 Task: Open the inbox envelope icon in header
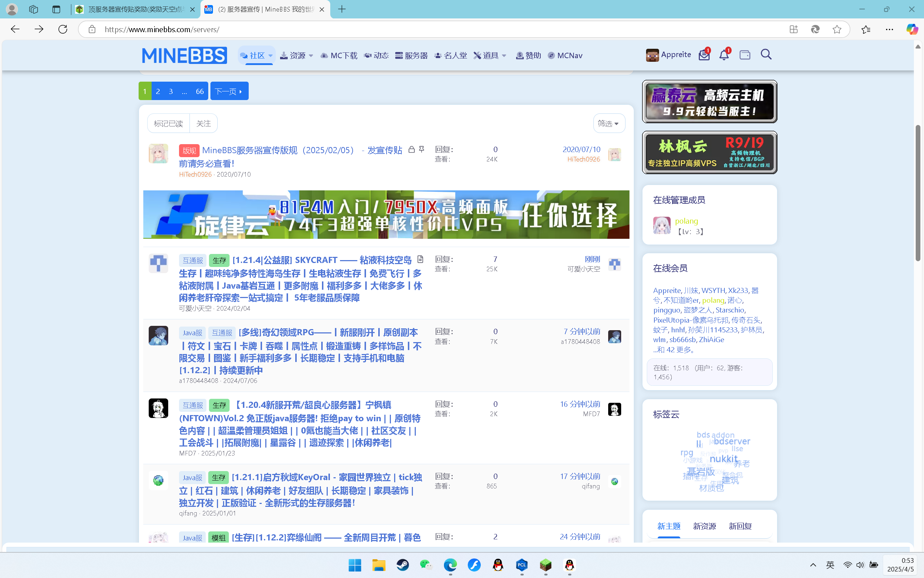point(704,55)
